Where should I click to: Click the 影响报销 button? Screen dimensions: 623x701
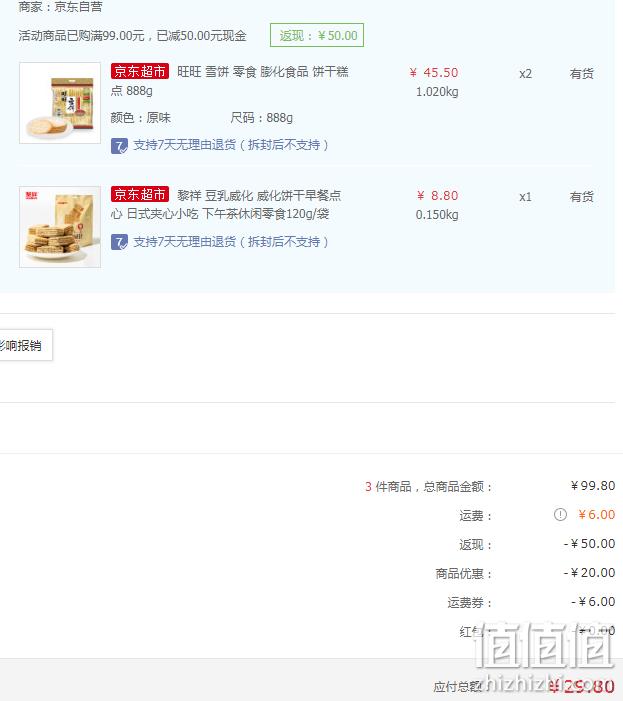point(26,345)
